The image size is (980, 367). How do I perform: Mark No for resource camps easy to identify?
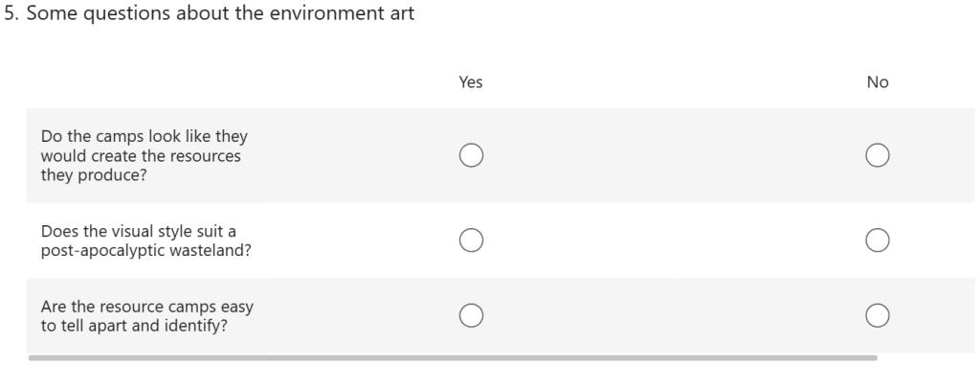click(878, 315)
